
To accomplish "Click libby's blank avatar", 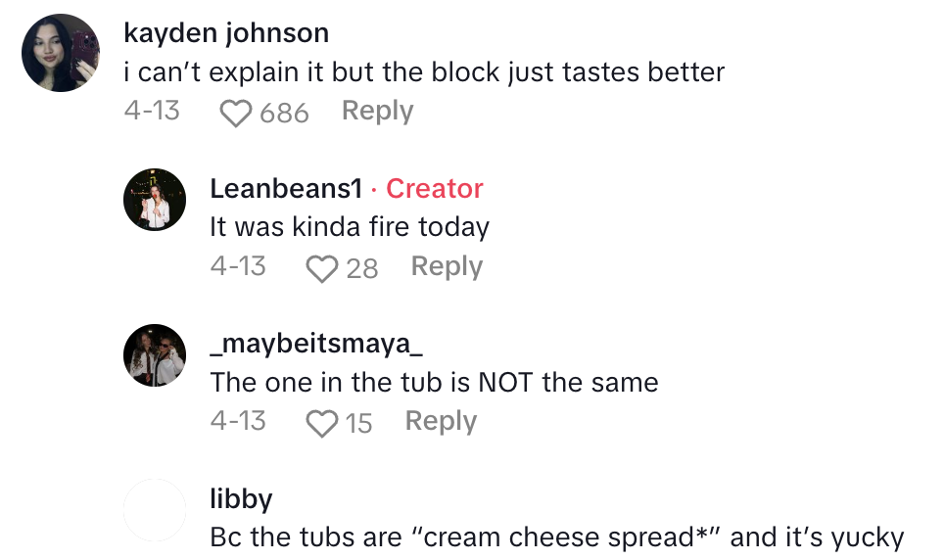I will pyautogui.click(x=155, y=509).
